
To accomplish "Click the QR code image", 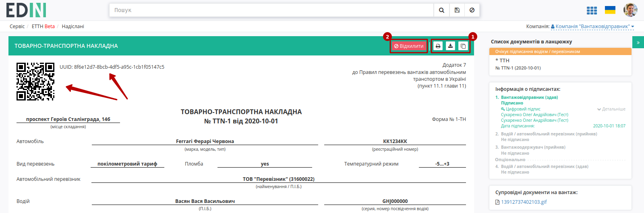I will (35, 81).
